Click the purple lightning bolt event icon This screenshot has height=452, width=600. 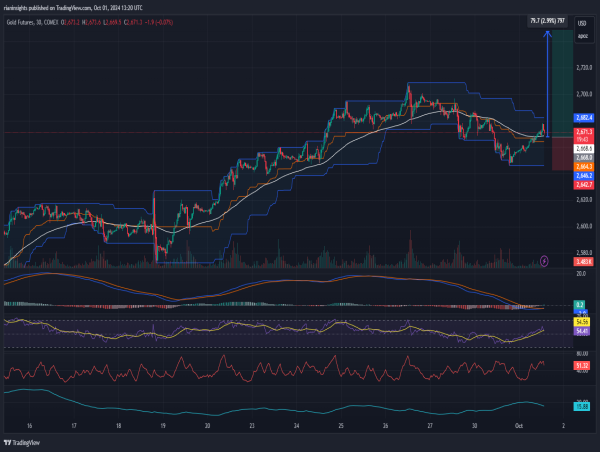(544, 261)
